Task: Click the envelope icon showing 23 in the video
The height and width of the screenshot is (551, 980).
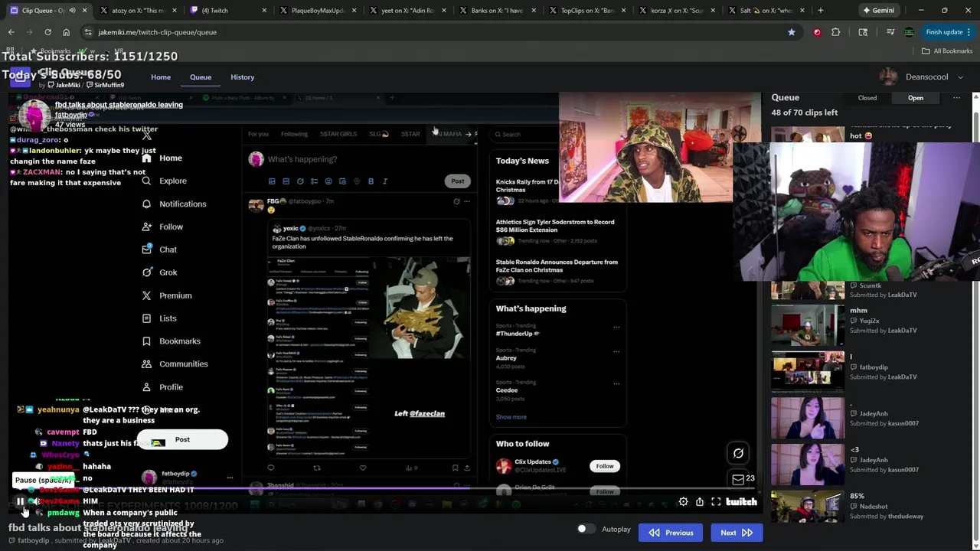Action: pos(738,479)
